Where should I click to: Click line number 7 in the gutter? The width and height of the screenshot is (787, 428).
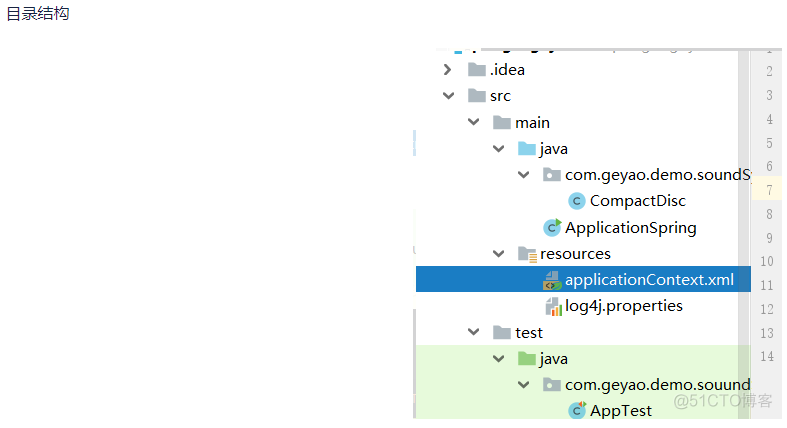pyautogui.click(x=768, y=190)
